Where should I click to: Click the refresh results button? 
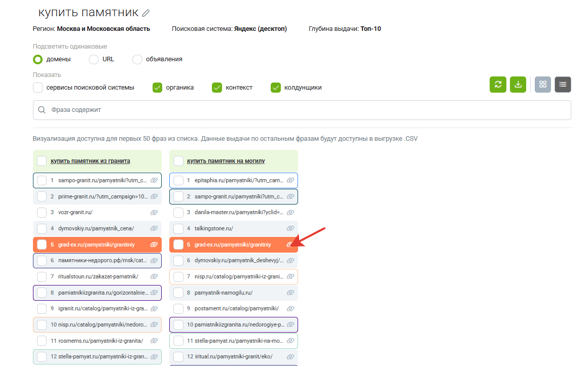click(498, 85)
